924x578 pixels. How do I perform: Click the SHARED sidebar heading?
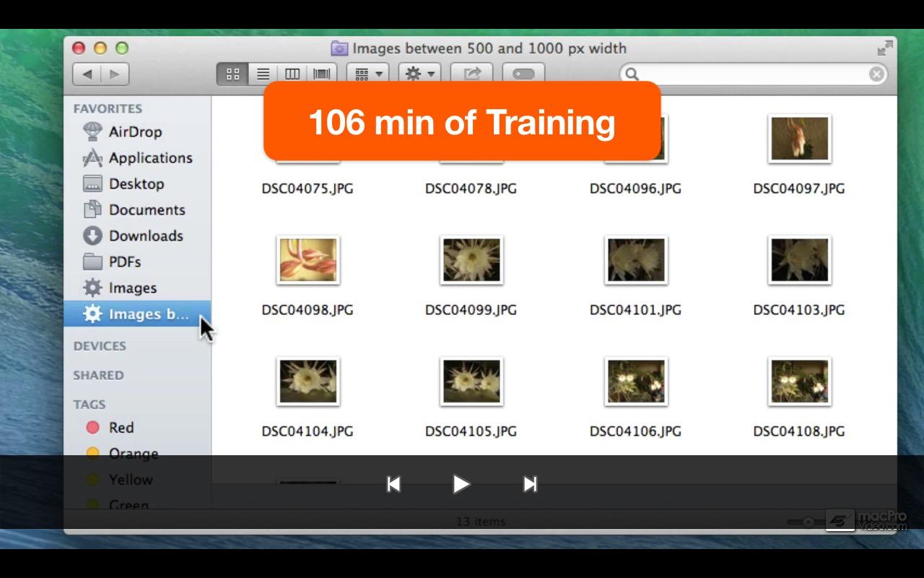click(x=98, y=375)
